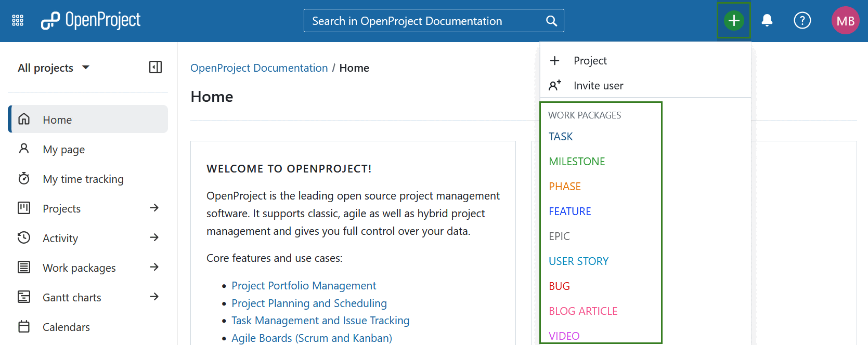Click the OpenProject Documentation breadcrumb
This screenshot has height=345, width=868.
[259, 68]
